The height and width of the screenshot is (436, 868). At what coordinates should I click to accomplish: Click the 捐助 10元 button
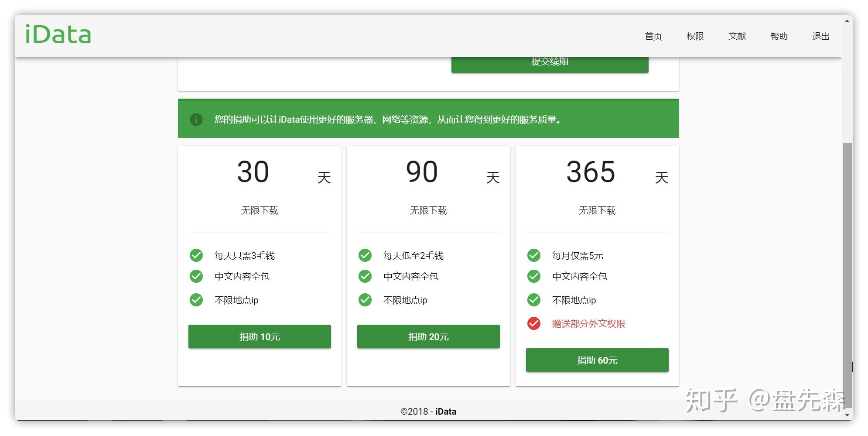260,336
